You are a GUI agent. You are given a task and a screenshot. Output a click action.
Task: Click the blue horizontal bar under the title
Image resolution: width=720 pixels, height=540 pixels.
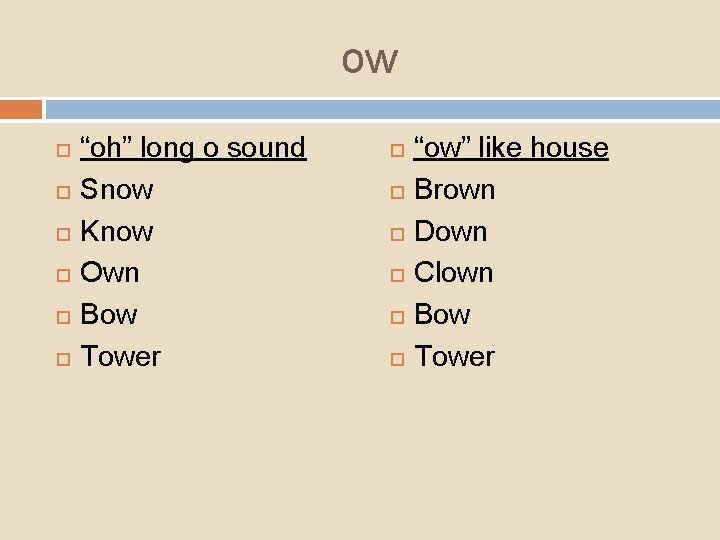tap(383, 110)
